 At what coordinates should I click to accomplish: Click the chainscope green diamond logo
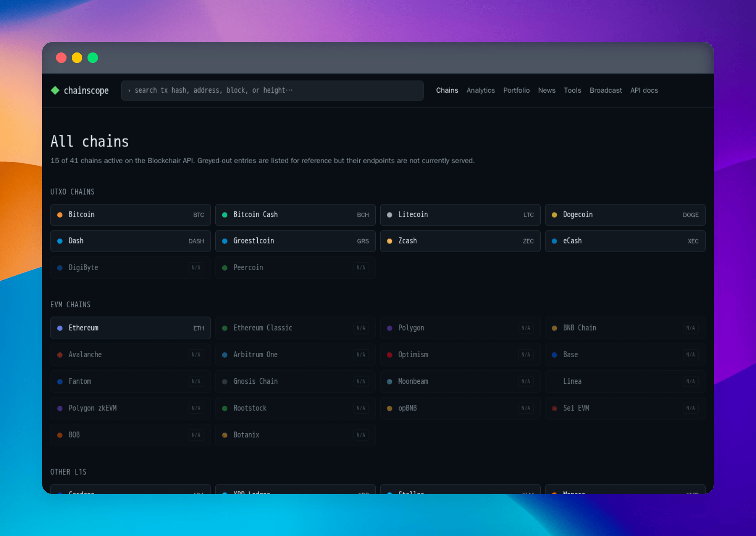55,90
